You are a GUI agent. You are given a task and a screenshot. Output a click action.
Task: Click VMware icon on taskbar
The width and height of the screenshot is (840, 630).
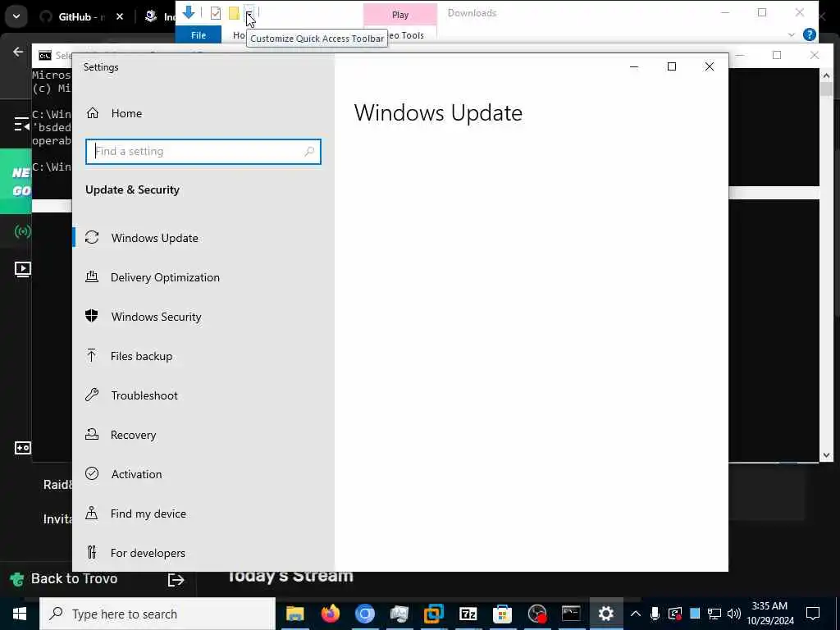click(x=433, y=614)
